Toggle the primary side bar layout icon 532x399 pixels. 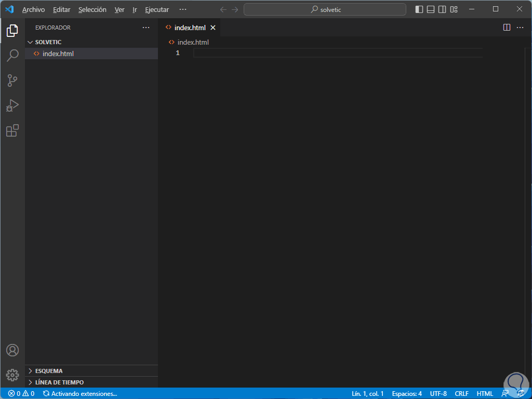tap(419, 9)
